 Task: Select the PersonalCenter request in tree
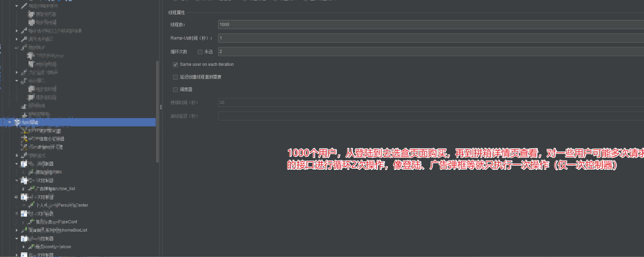coord(62,205)
